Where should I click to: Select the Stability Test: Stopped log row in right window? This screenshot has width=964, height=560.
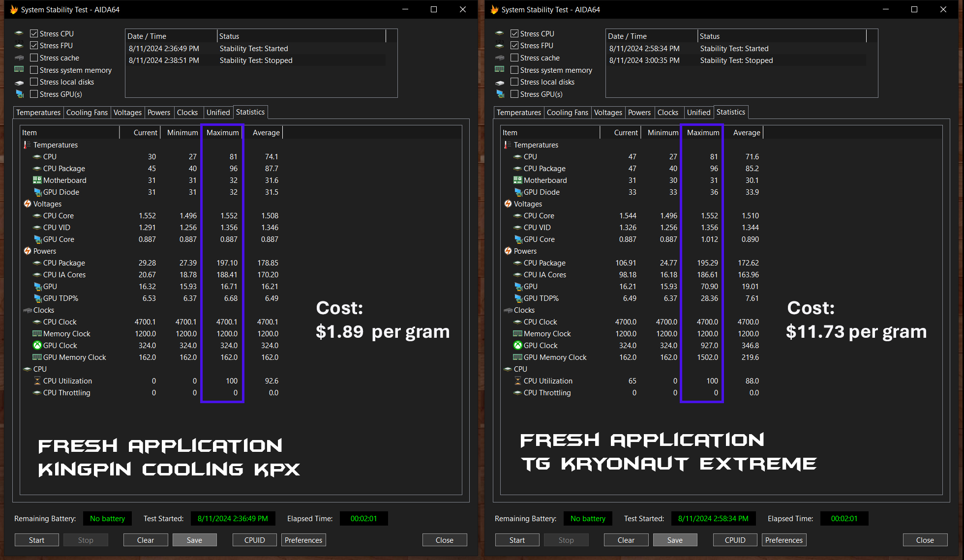coord(736,60)
